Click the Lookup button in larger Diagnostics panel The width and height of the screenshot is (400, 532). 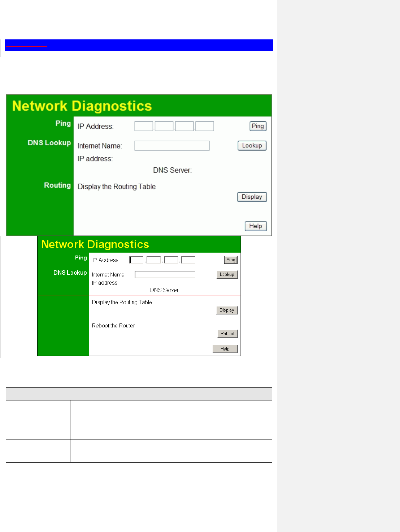pyautogui.click(x=252, y=146)
